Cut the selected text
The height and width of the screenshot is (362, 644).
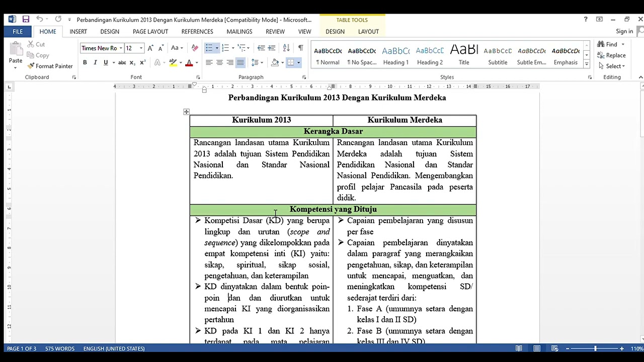[x=35, y=44]
